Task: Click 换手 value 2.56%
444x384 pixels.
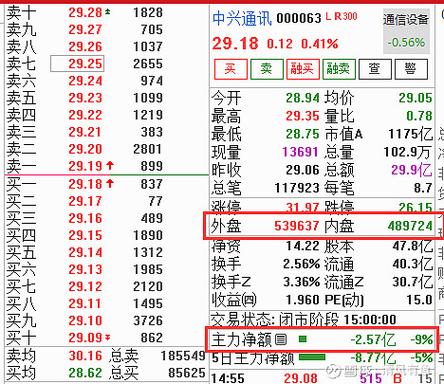Action: pos(301,264)
